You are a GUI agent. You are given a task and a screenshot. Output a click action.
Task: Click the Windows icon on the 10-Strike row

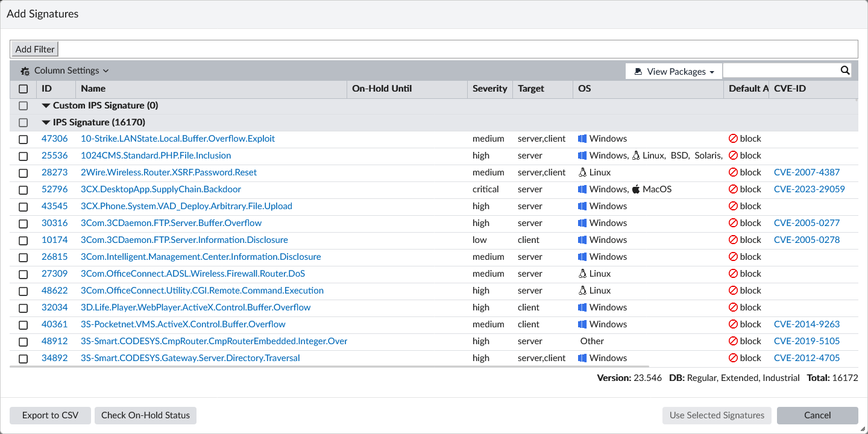(x=582, y=138)
